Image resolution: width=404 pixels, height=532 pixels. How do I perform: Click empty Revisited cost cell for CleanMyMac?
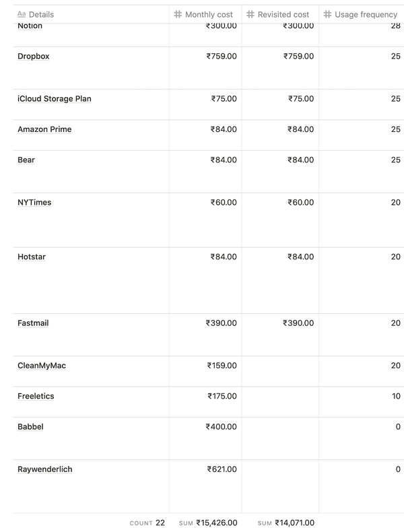point(280,371)
